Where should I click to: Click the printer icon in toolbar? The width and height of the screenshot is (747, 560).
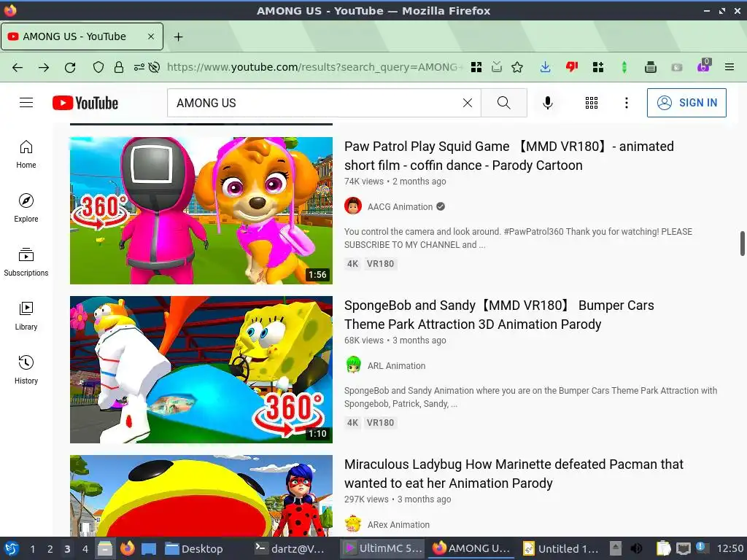point(650,67)
